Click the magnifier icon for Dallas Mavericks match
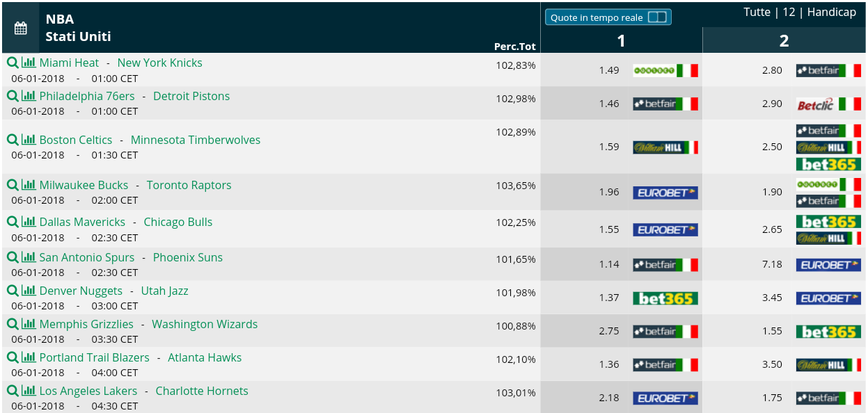This screenshot has width=868, height=413. pyautogui.click(x=12, y=221)
